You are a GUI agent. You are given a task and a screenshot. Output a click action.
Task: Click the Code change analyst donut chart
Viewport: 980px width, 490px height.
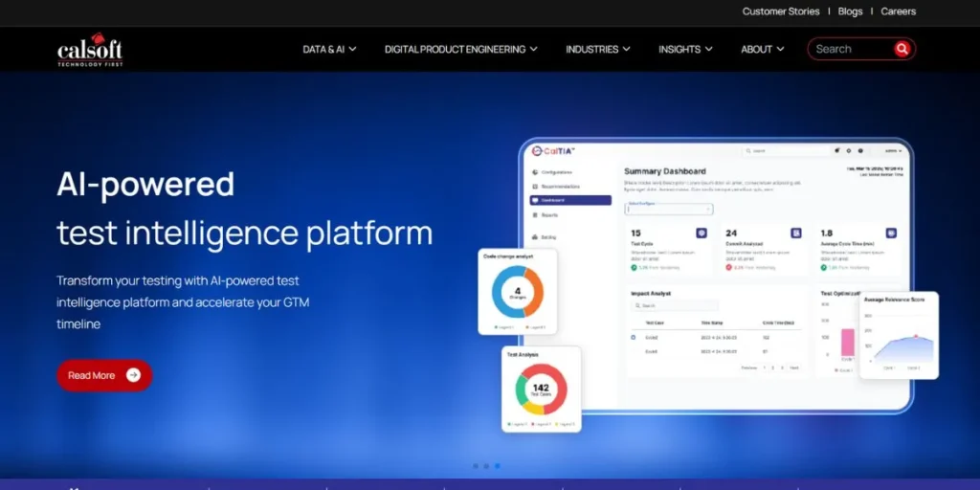(x=517, y=292)
